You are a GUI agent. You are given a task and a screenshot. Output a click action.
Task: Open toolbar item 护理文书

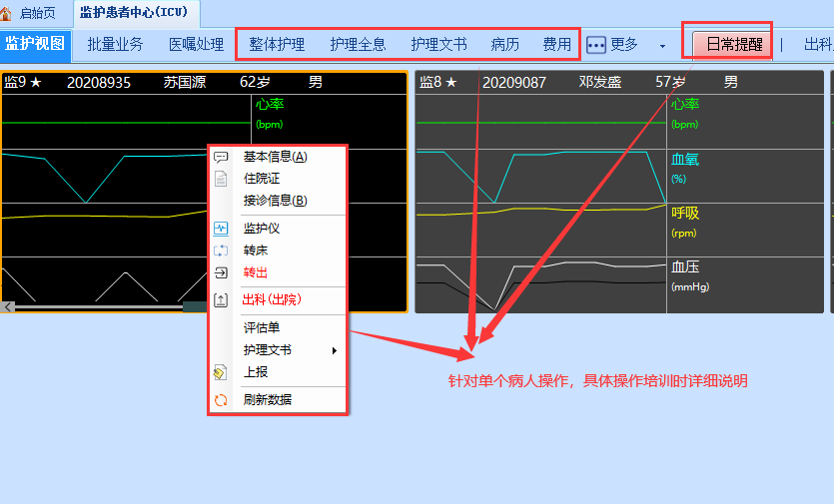tap(438, 44)
